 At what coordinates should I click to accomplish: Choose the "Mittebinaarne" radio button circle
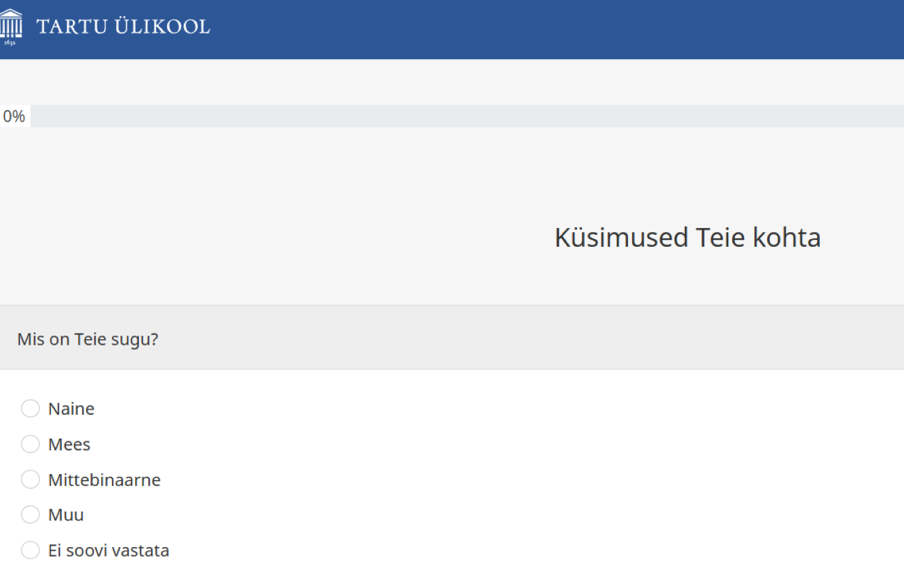coord(31,480)
